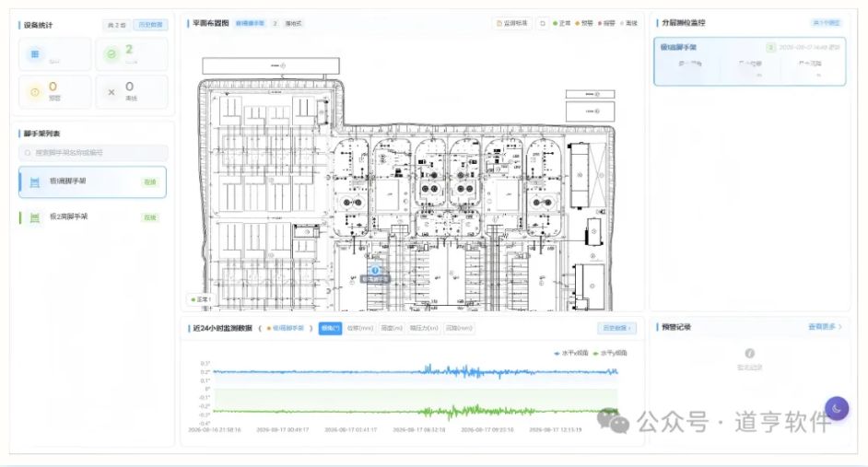Screen dimensions: 868x467
Task: Click the blue tag beside the 平面布置图 title
Action: (251, 23)
